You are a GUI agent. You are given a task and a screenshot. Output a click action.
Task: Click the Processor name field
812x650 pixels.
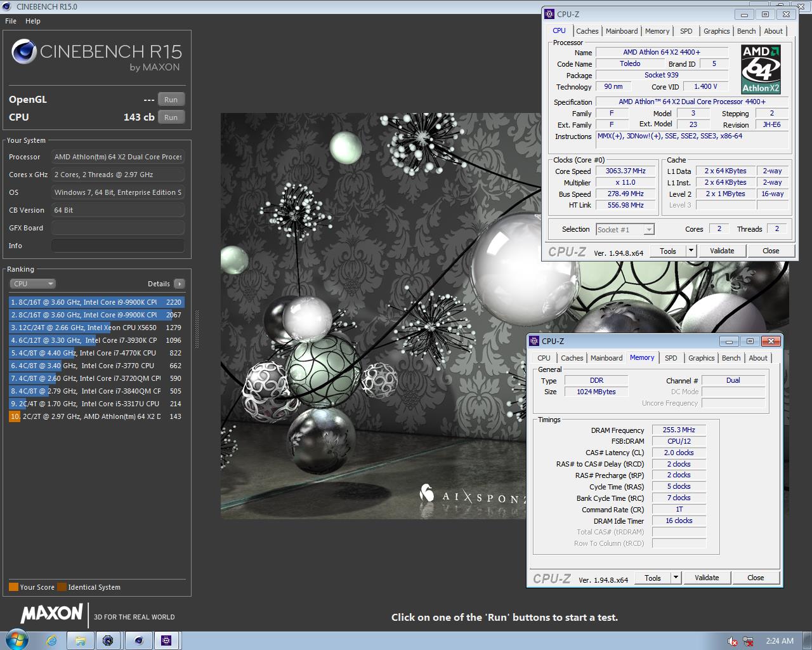[118, 157]
